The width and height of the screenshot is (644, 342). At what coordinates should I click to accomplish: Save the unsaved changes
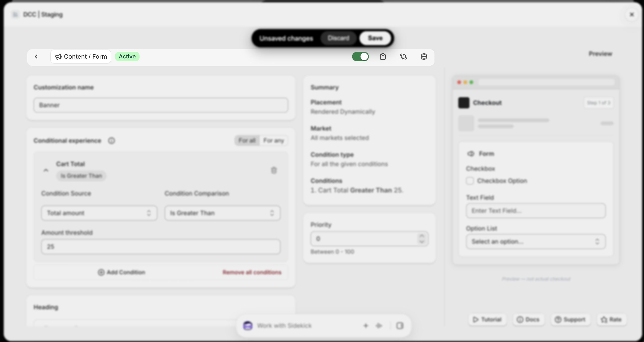coord(375,38)
